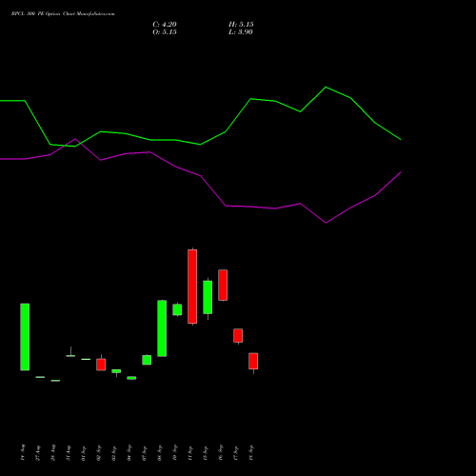Click the '27 Aug' date label
Viewport: 476px width, 476px height.
click(x=38, y=453)
